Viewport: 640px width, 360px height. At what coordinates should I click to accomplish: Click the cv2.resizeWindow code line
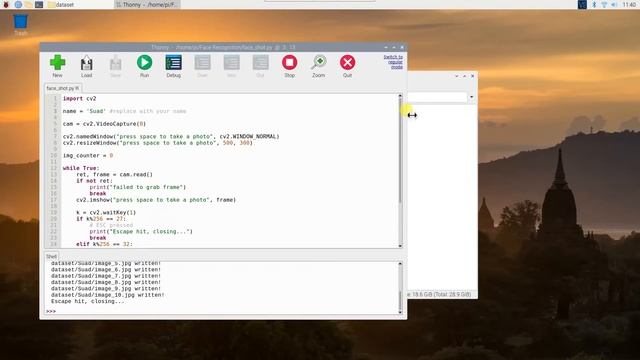coord(158,143)
